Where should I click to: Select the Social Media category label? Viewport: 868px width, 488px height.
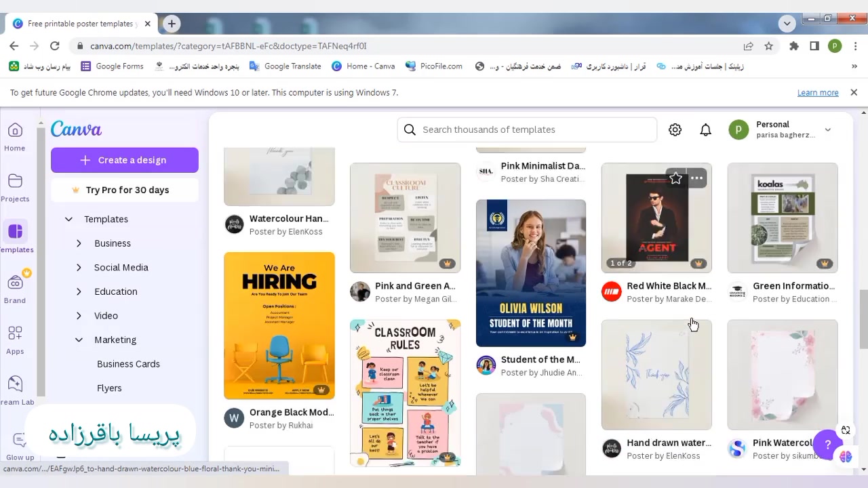click(121, 267)
